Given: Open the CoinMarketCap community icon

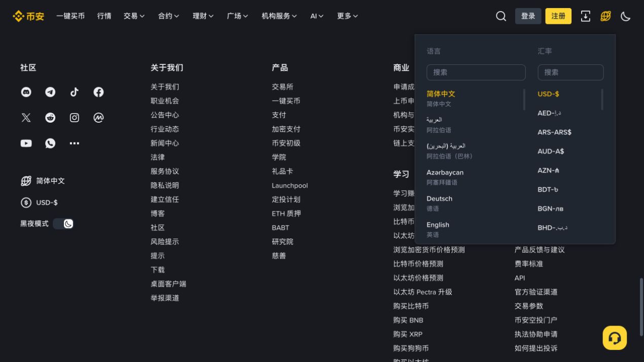Looking at the screenshot, I should tap(98, 118).
